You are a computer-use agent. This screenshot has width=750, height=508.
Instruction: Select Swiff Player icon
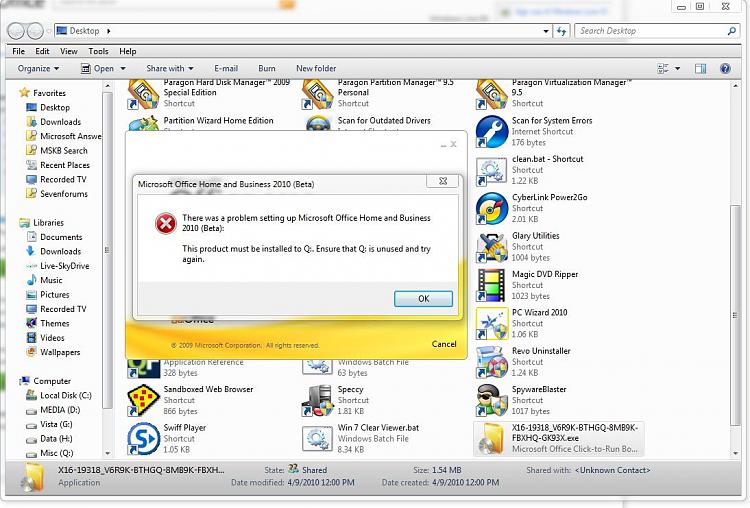pyautogui.click(x=143, y=439)
